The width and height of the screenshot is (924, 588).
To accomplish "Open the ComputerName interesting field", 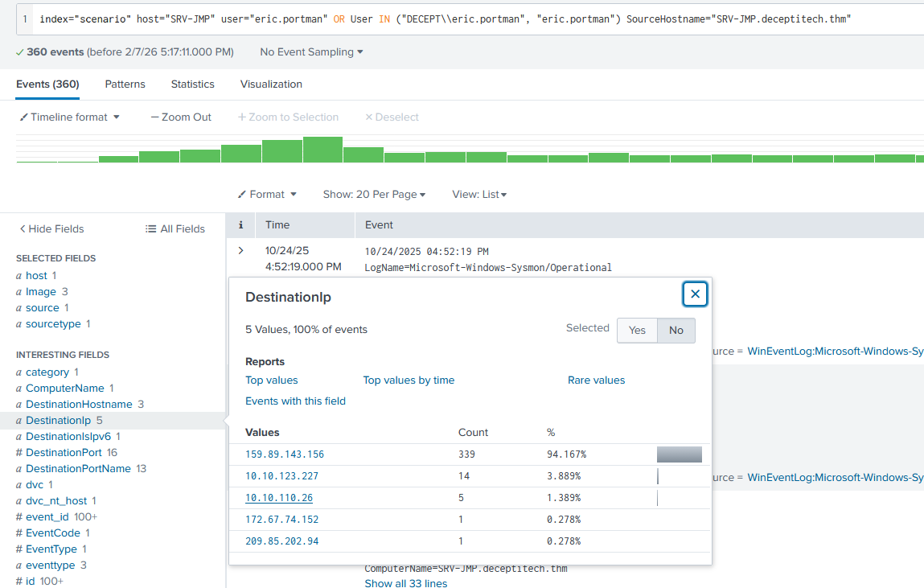I will (x=65, y=389).
